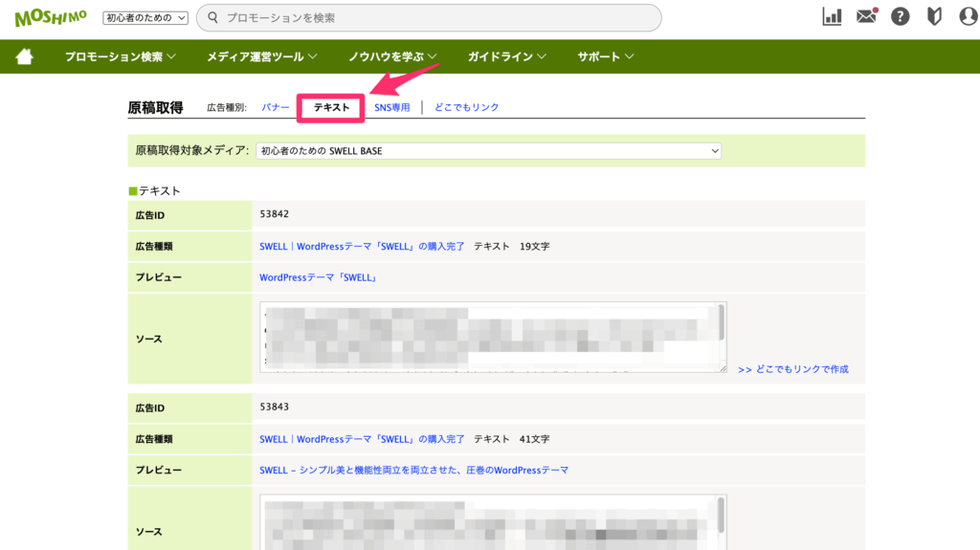Open the media selector dropdown beside the logo

(145, 18)
